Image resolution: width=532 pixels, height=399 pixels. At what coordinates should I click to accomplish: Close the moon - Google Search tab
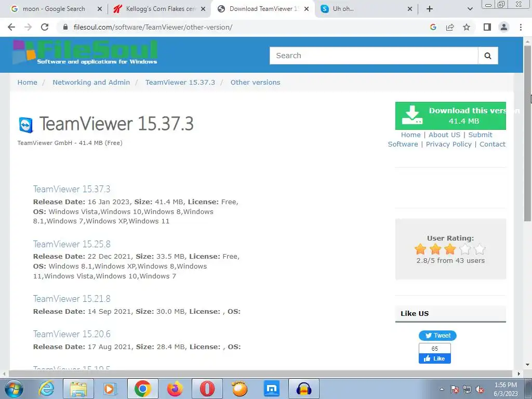100,9
